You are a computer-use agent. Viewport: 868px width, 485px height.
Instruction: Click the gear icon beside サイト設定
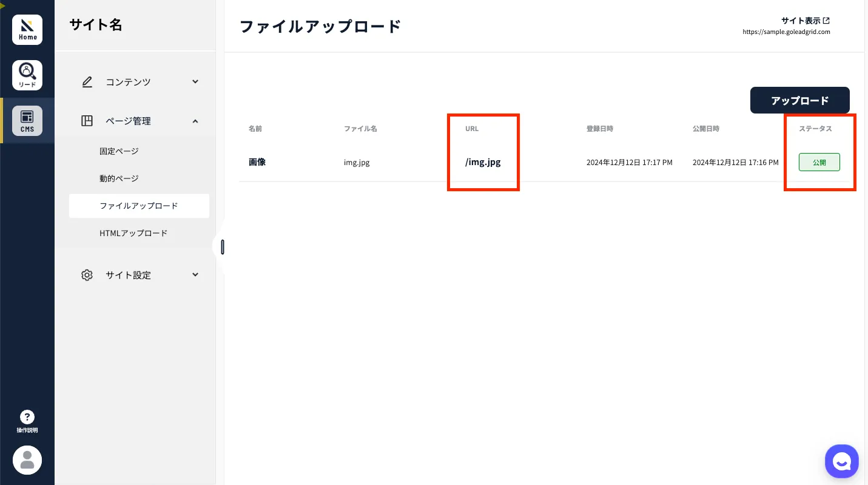(x=87, y=275)
